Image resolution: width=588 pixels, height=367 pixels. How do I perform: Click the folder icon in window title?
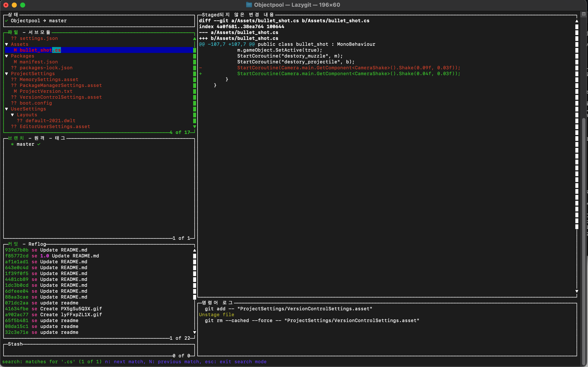[249, 5]
